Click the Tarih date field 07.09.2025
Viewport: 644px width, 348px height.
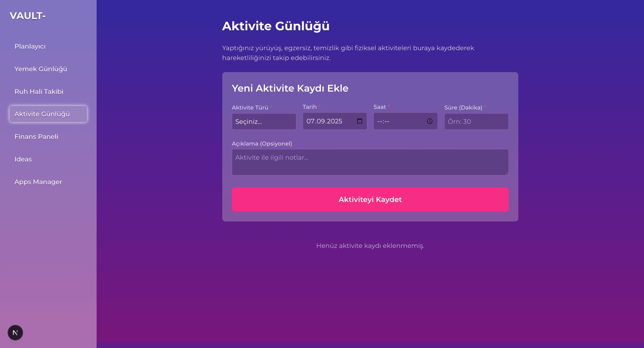[x=324, y=121]
